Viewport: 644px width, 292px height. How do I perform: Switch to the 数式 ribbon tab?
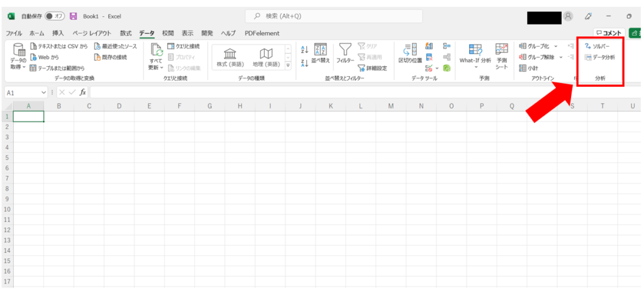point(126,33)
